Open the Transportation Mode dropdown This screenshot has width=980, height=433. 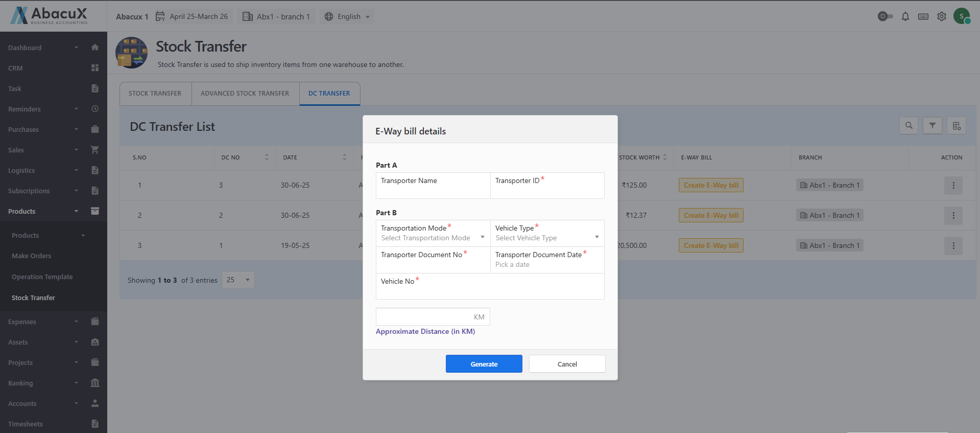[x=432, y=238]
